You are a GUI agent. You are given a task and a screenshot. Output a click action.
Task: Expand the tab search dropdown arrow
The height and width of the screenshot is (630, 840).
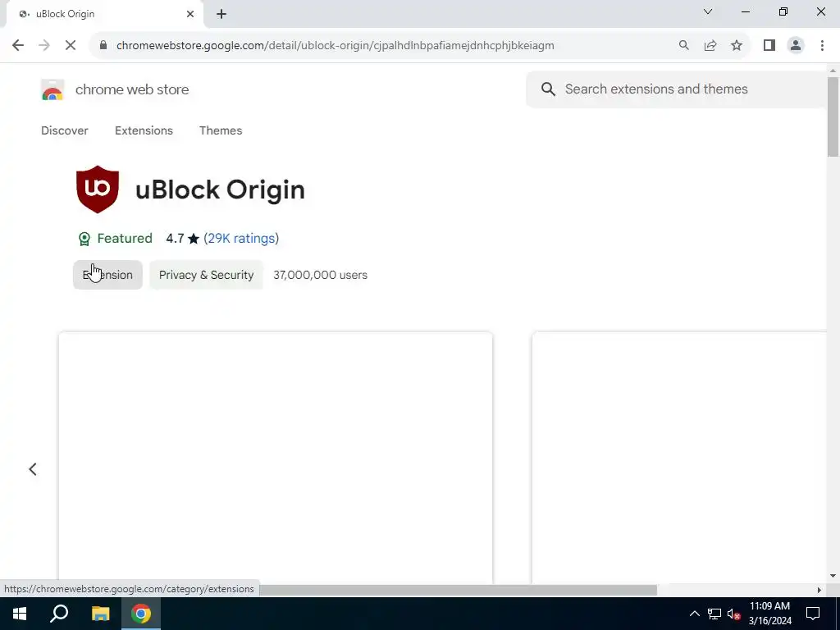[708, 11]
